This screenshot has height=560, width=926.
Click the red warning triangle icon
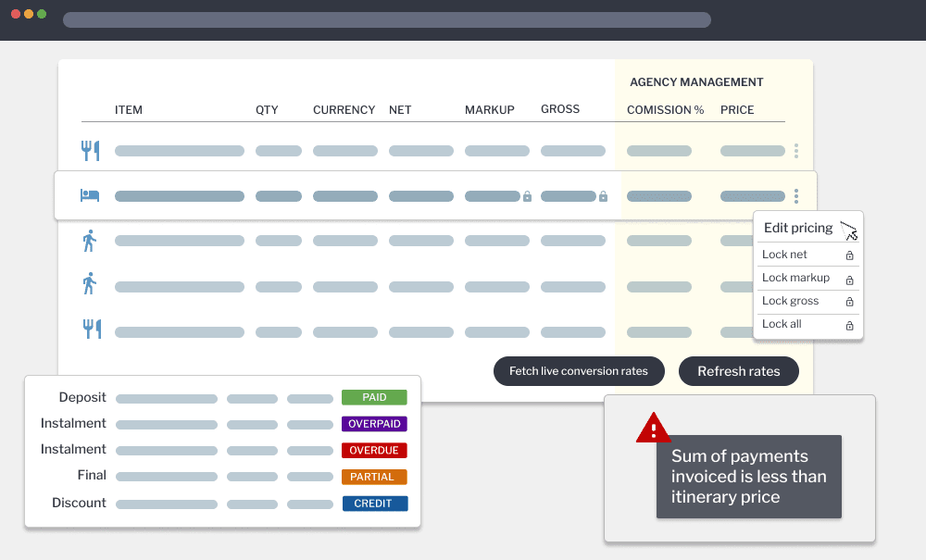(x=653, y=429)
